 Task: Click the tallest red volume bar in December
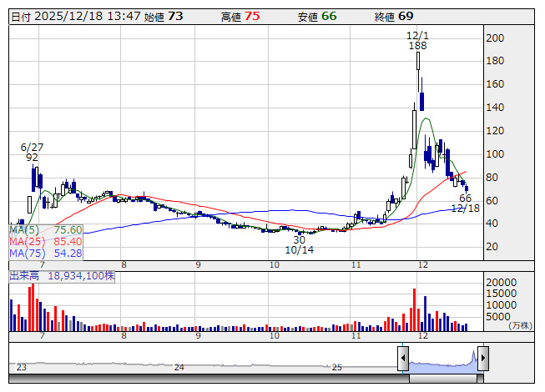click(414, 310)
